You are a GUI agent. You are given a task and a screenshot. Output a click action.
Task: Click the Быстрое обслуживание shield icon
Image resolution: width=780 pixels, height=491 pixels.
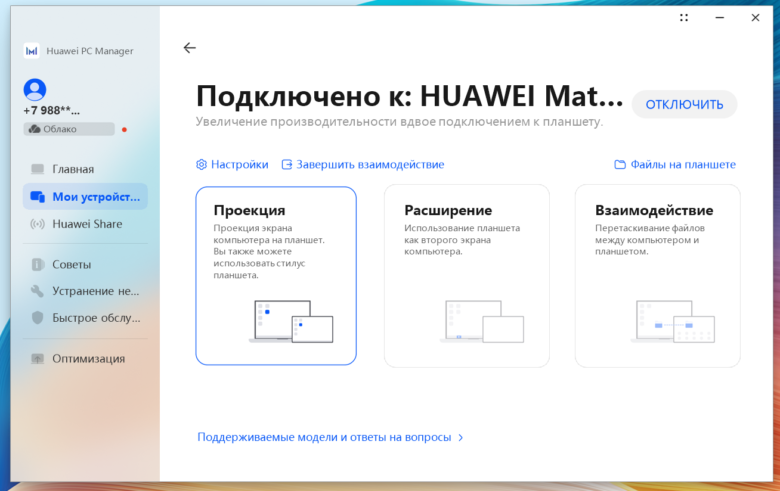click(38, 318)
